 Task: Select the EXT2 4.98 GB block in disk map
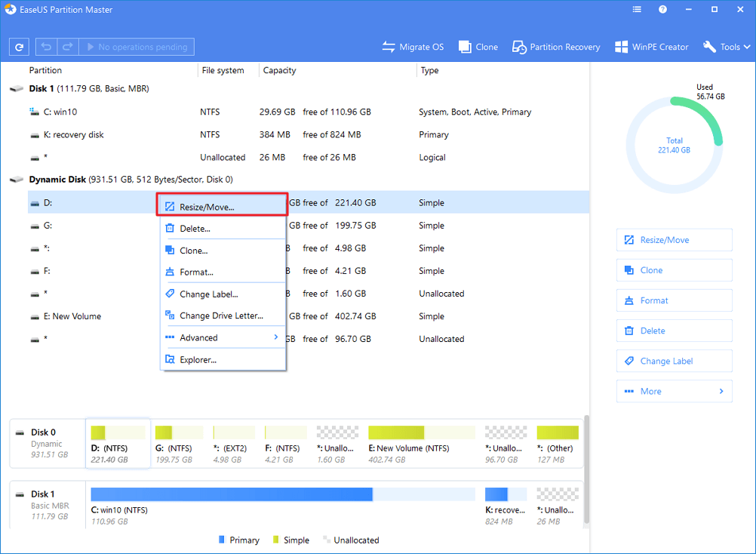point(235,444)
